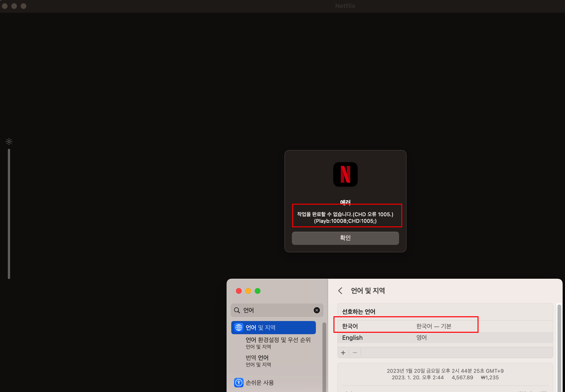Screen dimensions: 565x392
Task: Remove language with the minus button
Action: pos(355,353)
